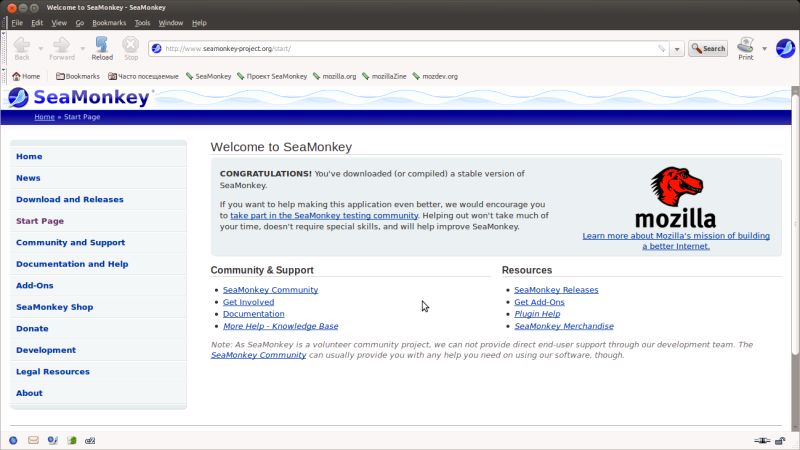Open the SeaMonkey bookmark in personal toolbar
800x450 pixels.
(208, 76)
